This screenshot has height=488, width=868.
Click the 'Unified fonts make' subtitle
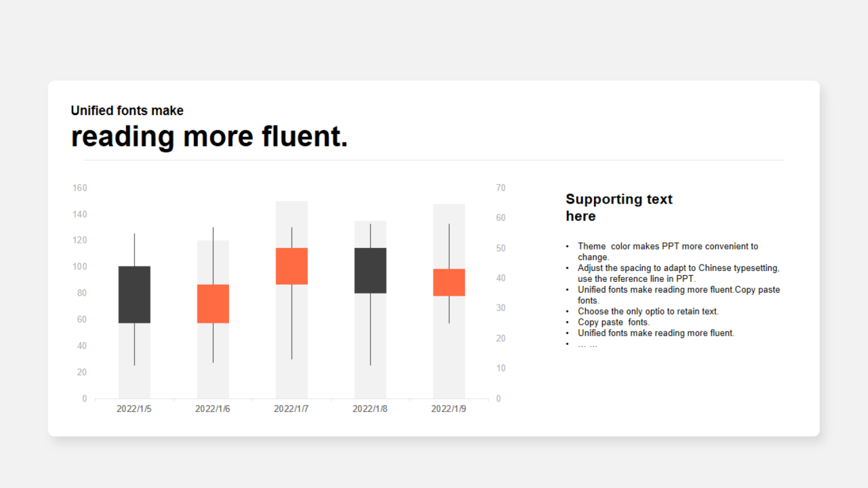coord(127,110)
